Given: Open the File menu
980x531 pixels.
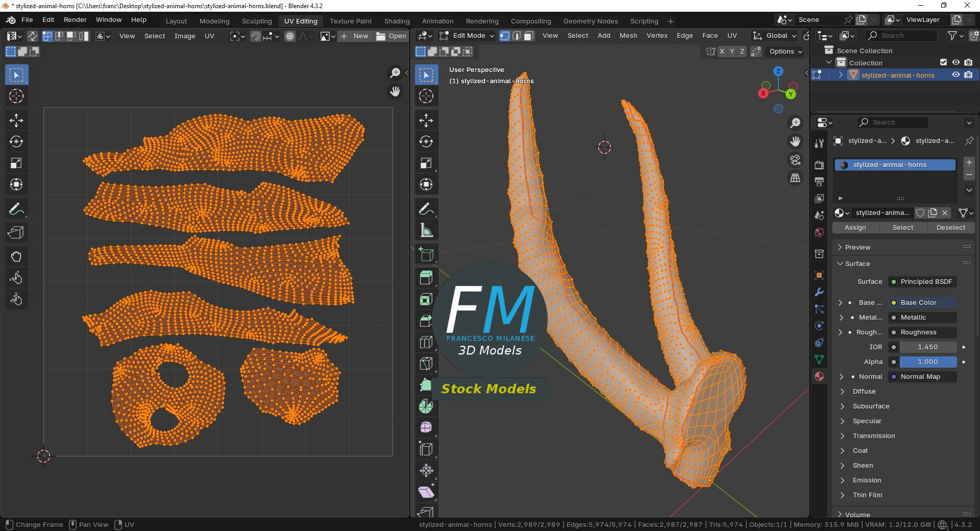Looking at the screenshot, I should pos(27,20).
